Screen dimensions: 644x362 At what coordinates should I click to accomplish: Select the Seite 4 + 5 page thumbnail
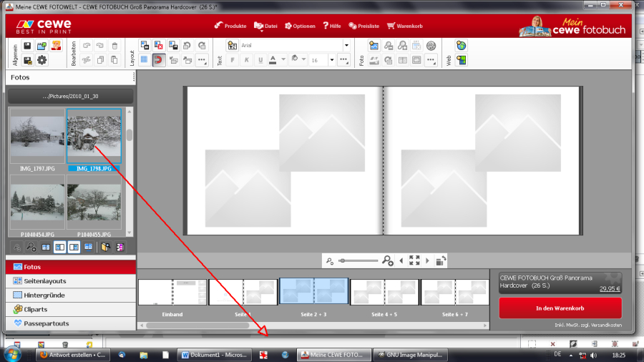coord(384,292)
